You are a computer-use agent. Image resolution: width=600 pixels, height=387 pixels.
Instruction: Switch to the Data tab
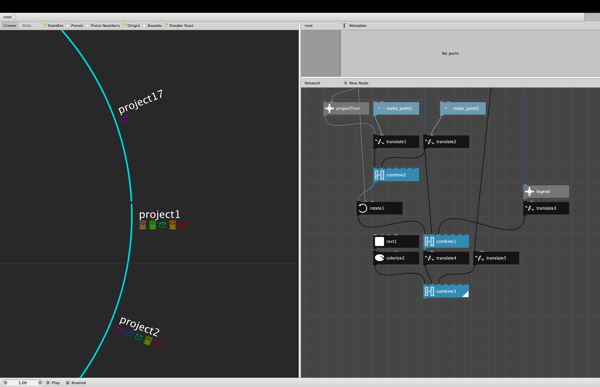coord(27,26)
